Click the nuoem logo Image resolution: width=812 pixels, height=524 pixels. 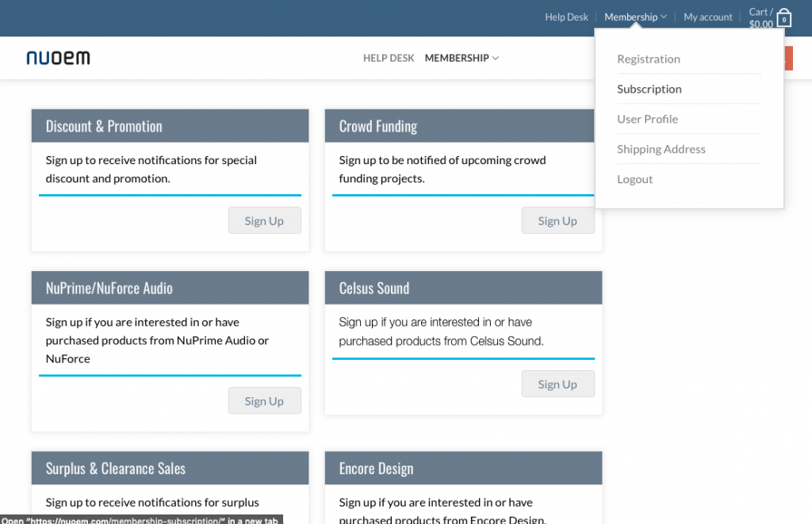59,58
